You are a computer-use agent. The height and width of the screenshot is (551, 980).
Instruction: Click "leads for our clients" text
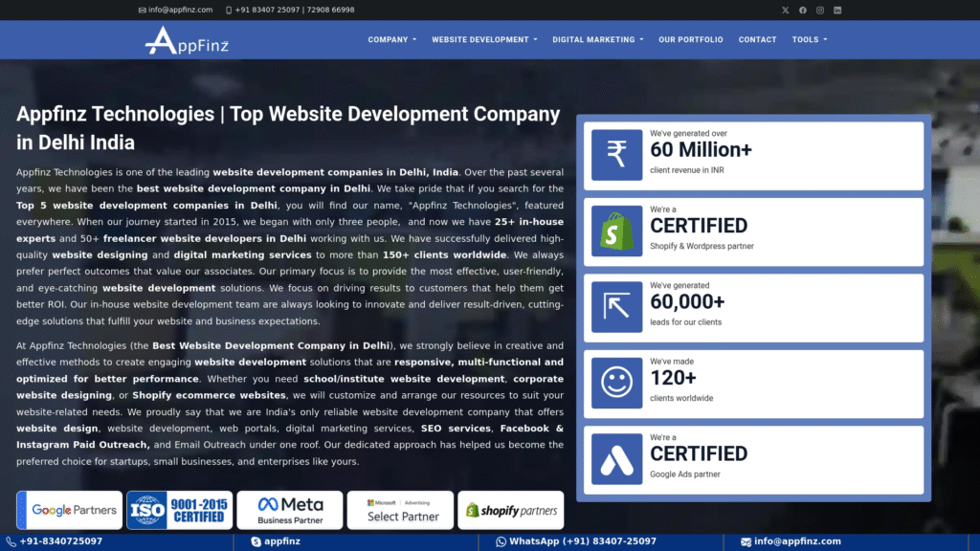[x=685, y=322]
